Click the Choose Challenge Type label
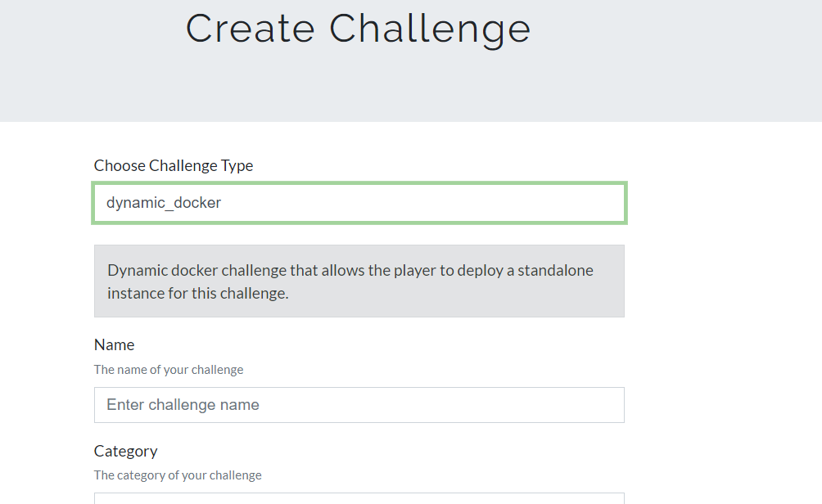822x504 pixels. 174,165
